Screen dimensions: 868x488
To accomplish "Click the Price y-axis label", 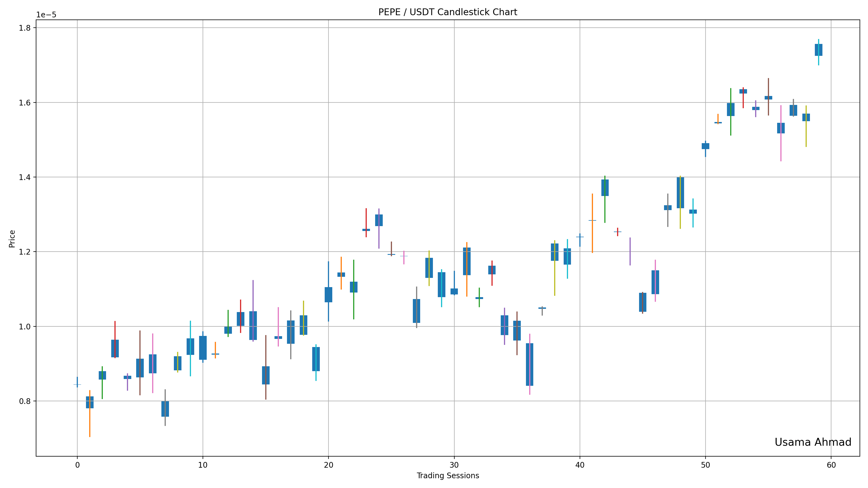I will pyautogui.click(x=12, y=239).
